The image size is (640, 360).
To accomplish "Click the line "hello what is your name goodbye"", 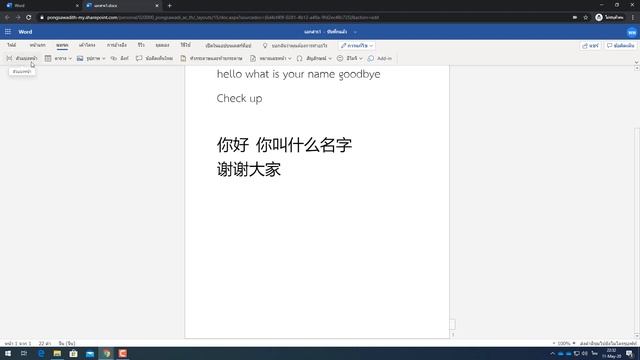I will click(x=298, y=74).
